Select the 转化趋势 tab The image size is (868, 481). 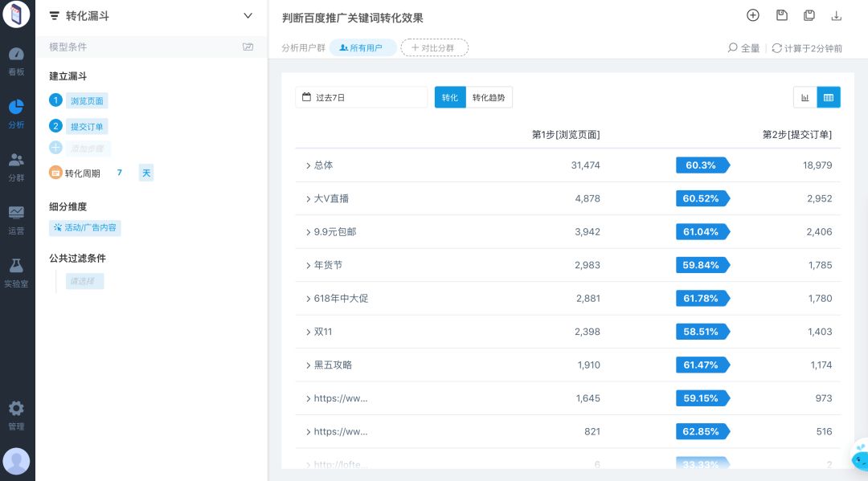pos(489,98)
